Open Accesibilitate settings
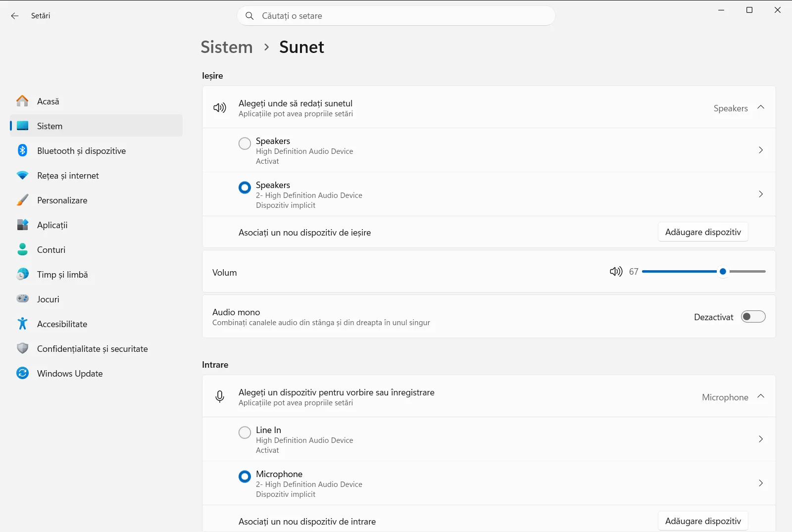This screenshot has height=532, width=792. pos(96,324)
